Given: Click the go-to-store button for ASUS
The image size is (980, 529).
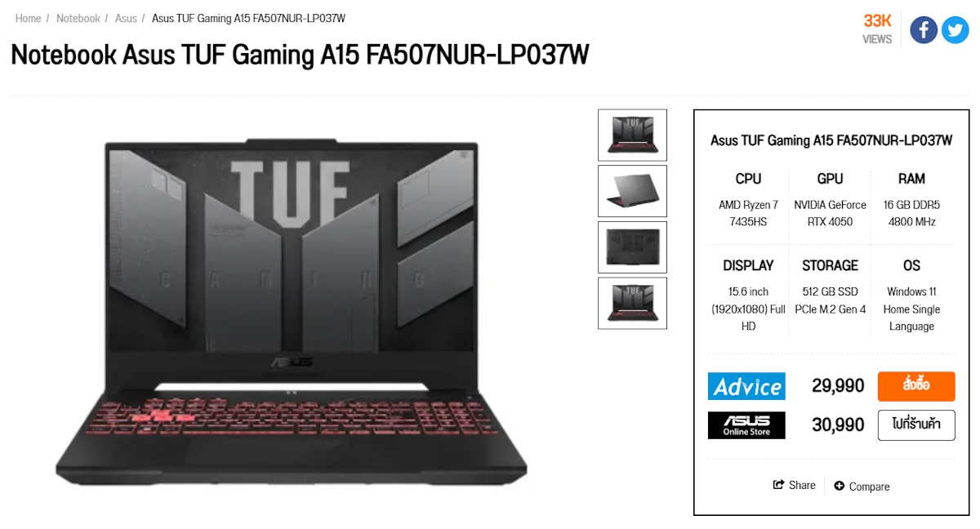Looking at the screenshot, I should click(x=916, y=425).
